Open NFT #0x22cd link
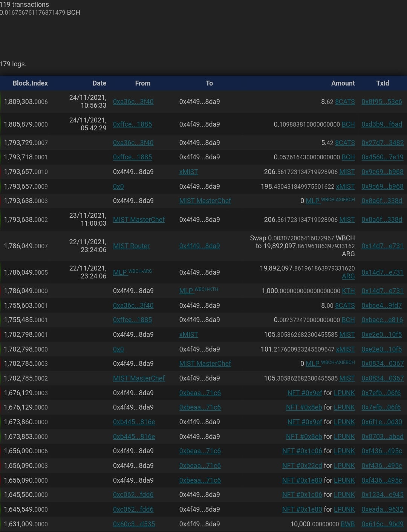Viewport: 407px width, 532px height. pyautogui.click(x=302, y=466)
